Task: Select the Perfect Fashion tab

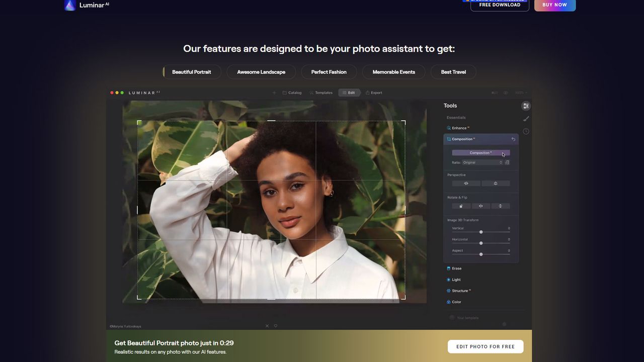Action: [329, 72]
